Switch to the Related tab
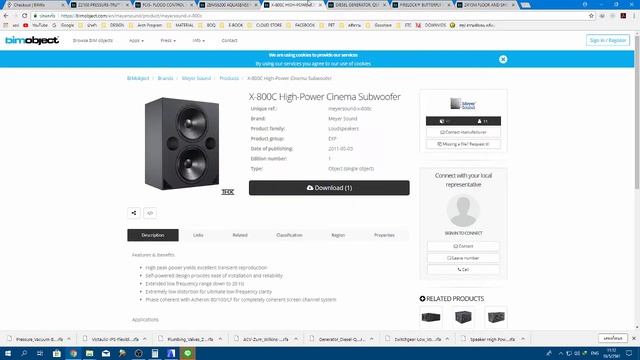This screenshot has width=640, height=360. 240,235
